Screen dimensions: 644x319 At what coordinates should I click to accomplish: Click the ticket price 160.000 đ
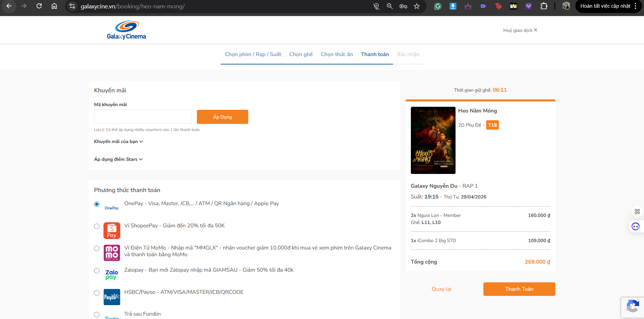(539, 215)
